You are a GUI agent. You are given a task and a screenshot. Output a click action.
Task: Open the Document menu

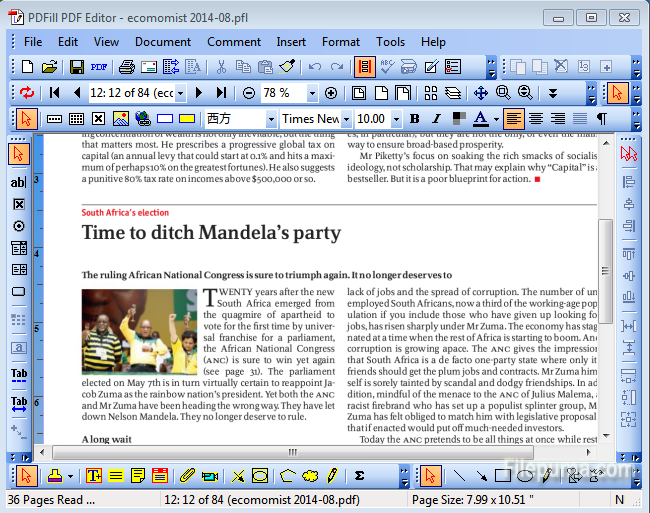tap(162, 42)
